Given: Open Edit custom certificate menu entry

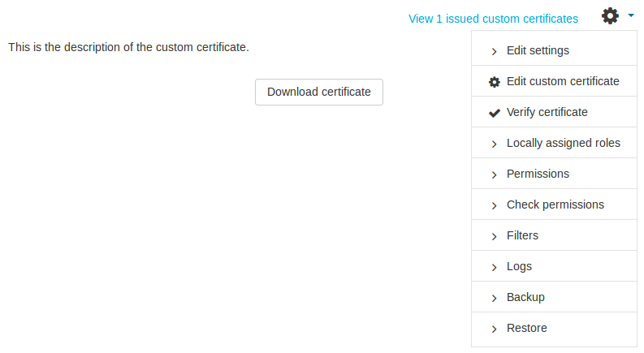Looking at the screenshot, I should [x=563, y=81].
